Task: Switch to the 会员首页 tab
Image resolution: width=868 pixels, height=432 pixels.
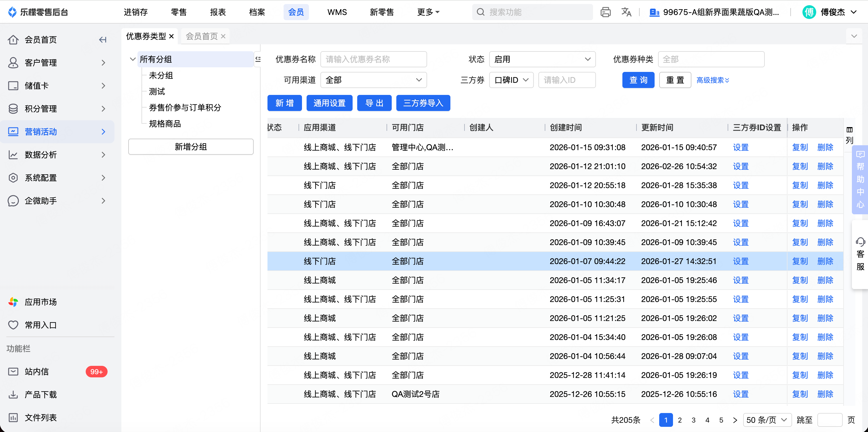Action: [x=202, y=36]
